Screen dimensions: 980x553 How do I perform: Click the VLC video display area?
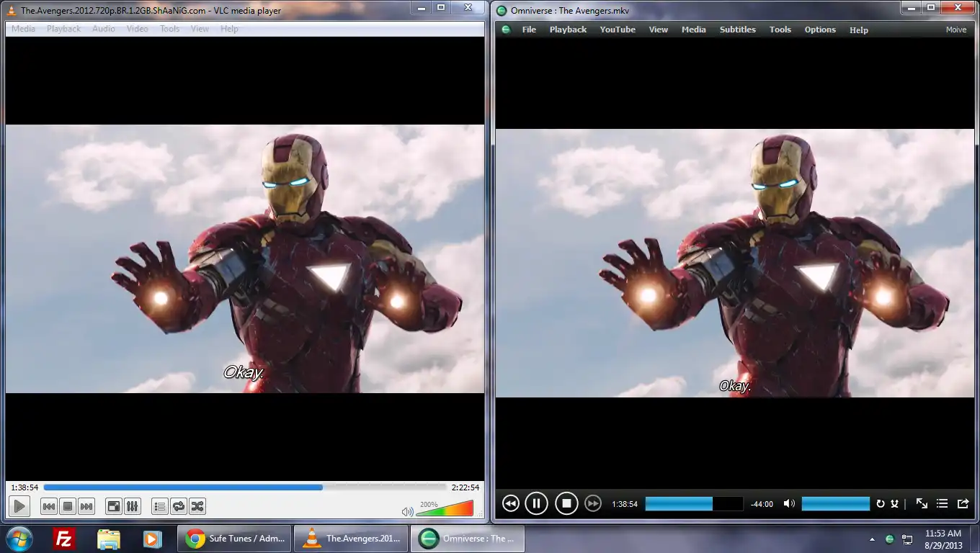(x=245, y=258)
